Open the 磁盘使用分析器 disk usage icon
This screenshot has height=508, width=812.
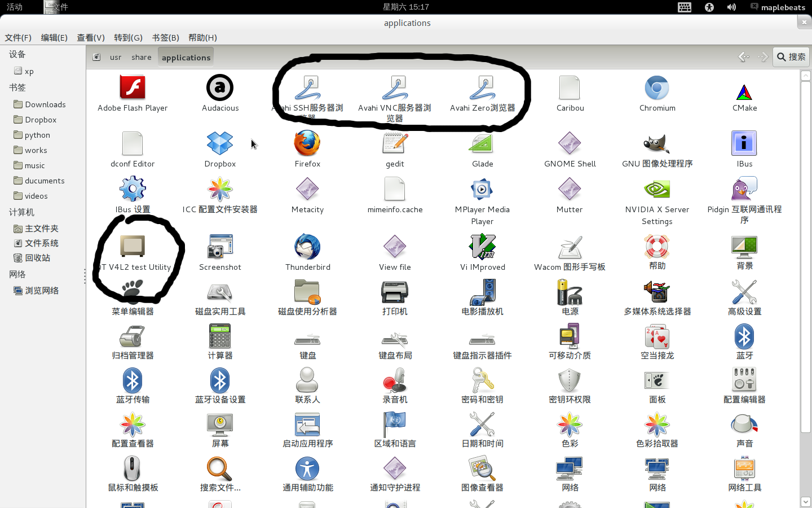tap(307, 292)
